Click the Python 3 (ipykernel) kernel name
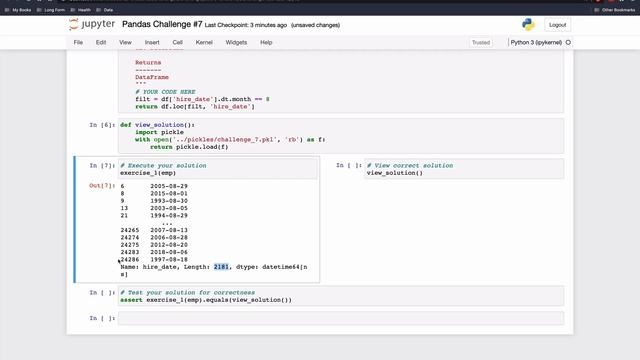Screen dimensions: 640x360 pos(536,42)
